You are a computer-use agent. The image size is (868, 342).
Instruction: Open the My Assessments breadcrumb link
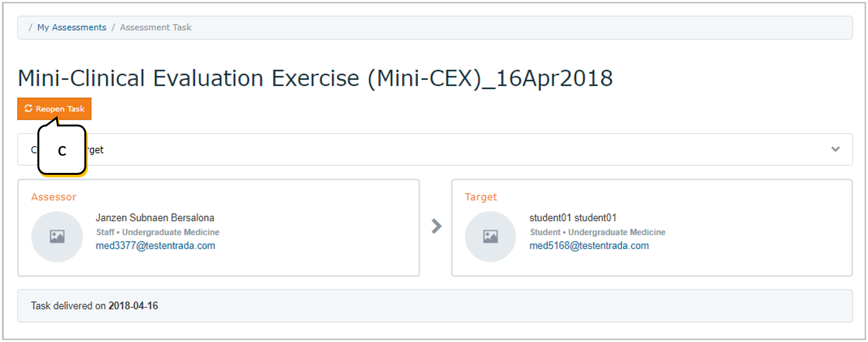coord(72,27)
